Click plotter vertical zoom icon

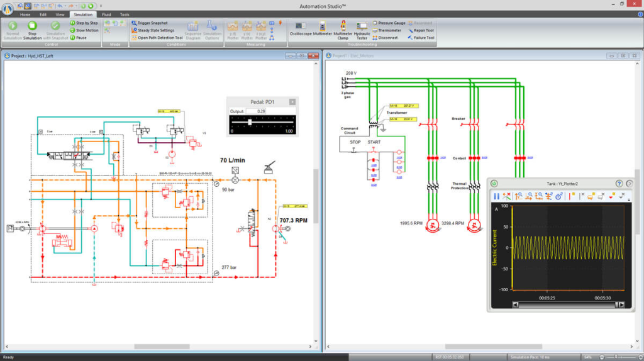pyautogui.click(x=519, y=196)
